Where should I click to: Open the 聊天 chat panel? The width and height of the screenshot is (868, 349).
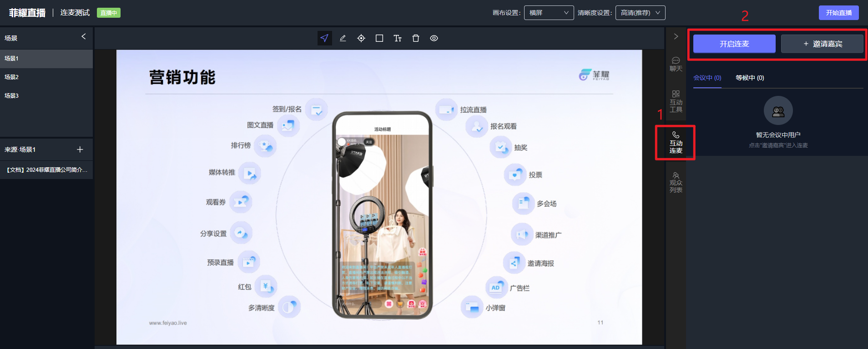(x=676, y=64)
